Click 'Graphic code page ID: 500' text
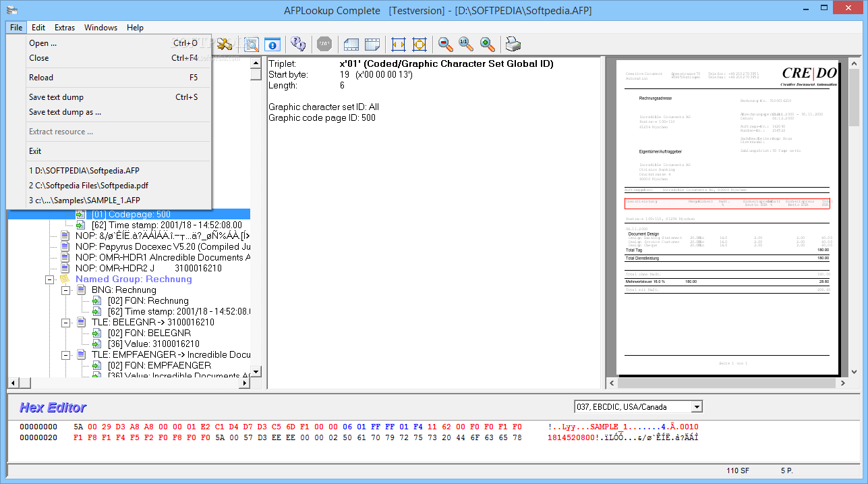Image resolution: width=868 pixels, height=484 pixels. point(322,117)
